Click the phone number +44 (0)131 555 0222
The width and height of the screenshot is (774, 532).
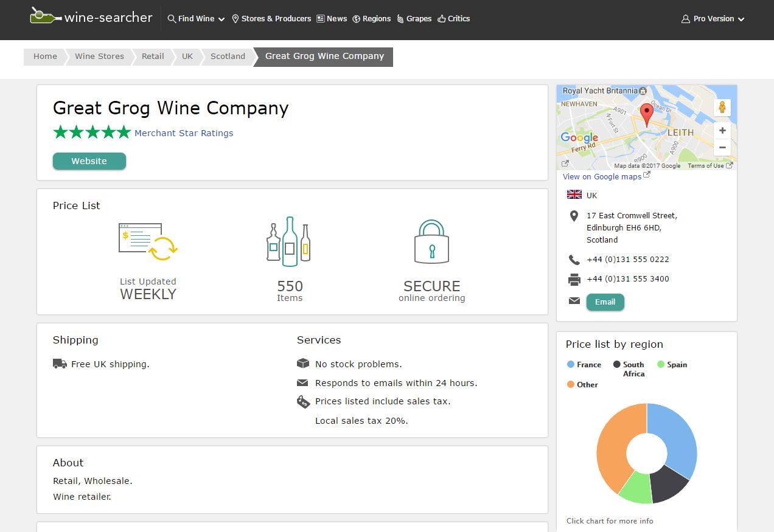pyautogui.click(x=628, y=260)
